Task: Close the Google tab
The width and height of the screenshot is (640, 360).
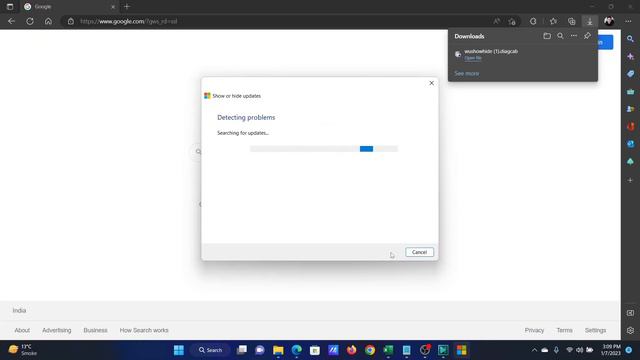Action: (x=113, y=7)
